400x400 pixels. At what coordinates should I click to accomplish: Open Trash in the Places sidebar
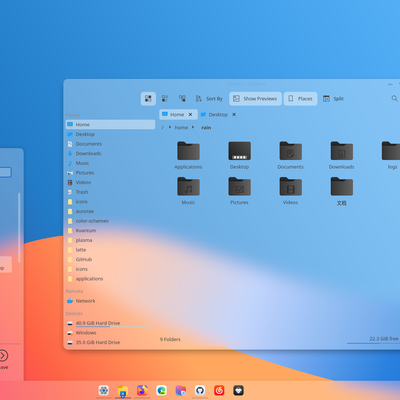point(110,192)
